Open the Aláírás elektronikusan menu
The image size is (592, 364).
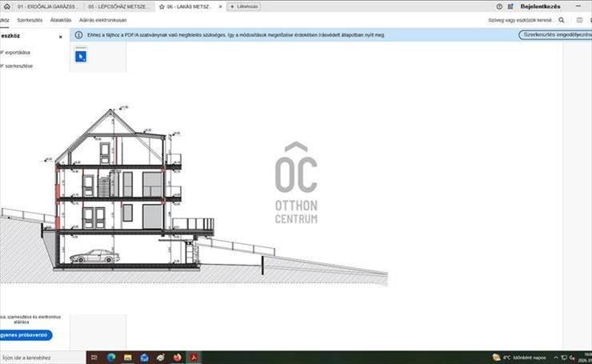pos(102,20)
